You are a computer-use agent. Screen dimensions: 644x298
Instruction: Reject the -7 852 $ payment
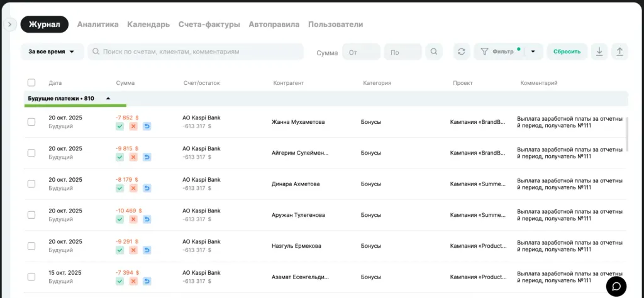point(133,126)
